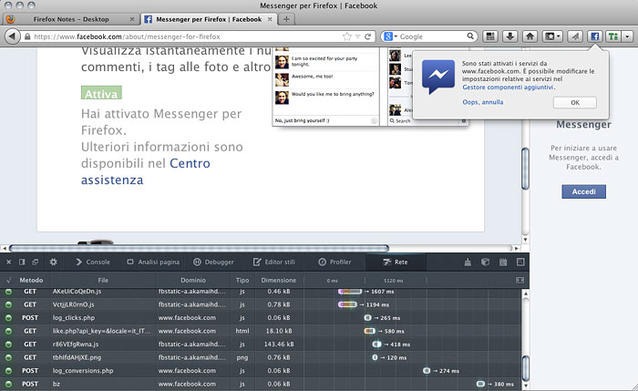Viewport: 638px width, 391px height.
Task: Reload the page with the refresh icon
Action: click(x=368, y=37)
